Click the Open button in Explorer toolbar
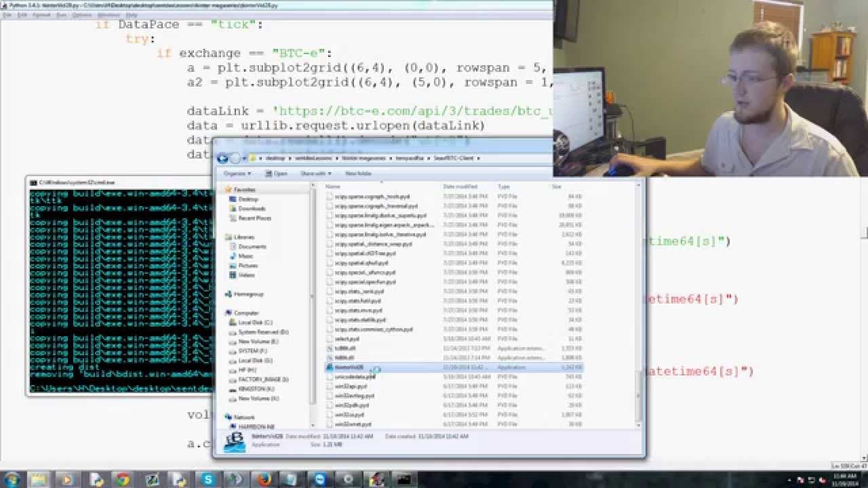 [277, 174]
